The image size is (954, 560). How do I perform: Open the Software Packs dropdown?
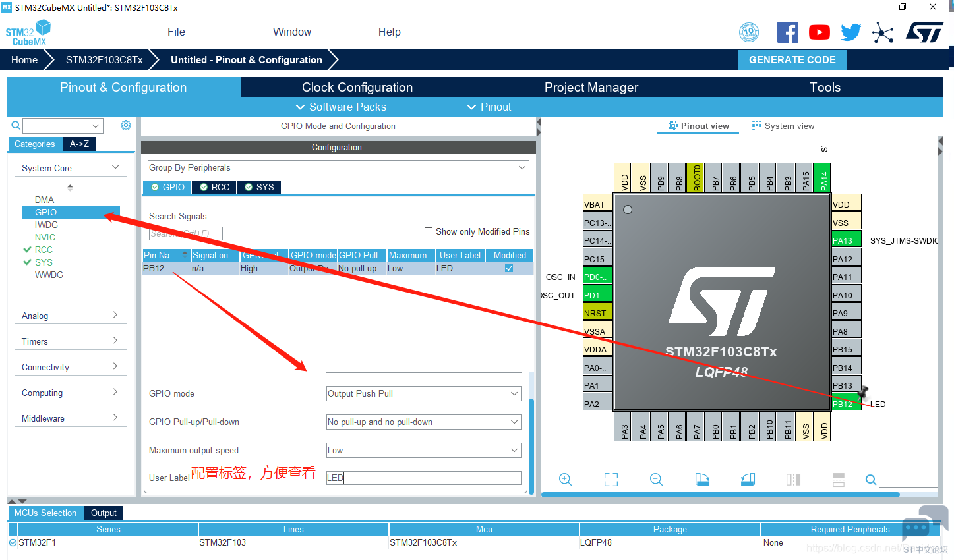coord(341,107)
